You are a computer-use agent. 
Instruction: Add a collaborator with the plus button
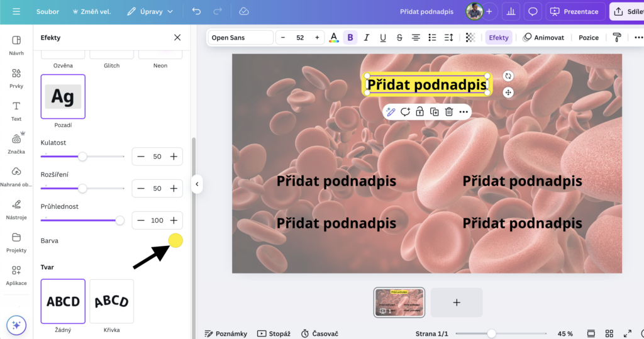tap(489, 11)
